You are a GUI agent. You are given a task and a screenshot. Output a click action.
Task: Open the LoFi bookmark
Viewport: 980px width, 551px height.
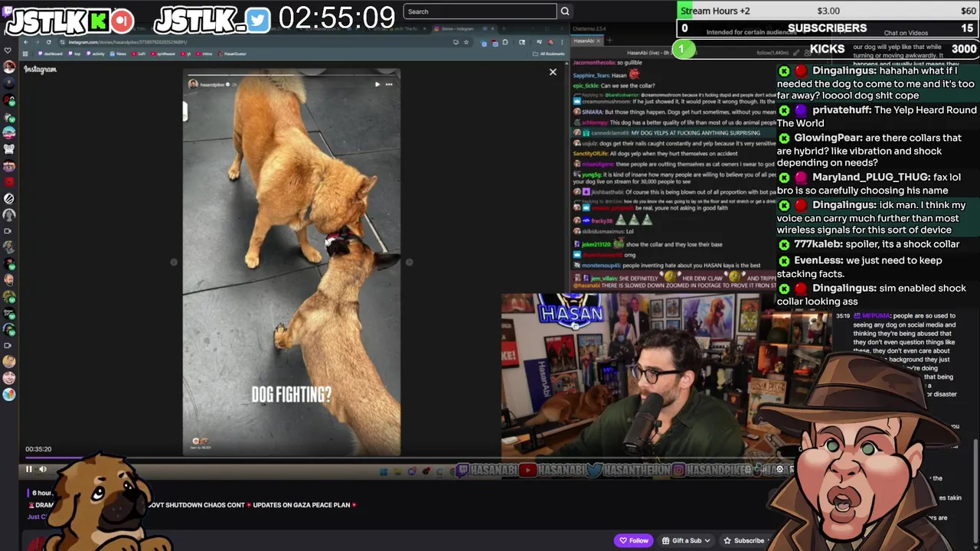click(x=140, y=54)
